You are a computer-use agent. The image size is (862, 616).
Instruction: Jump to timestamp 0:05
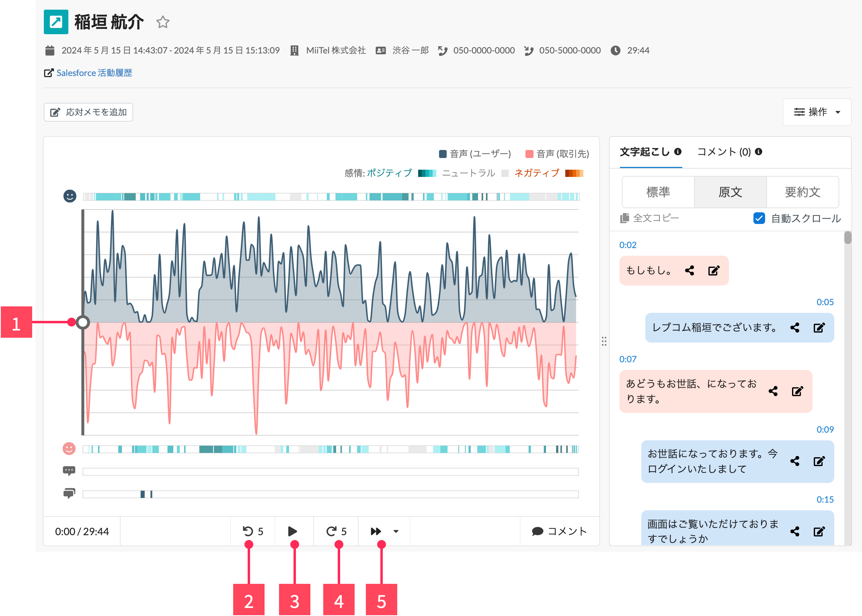pos(825,302)
